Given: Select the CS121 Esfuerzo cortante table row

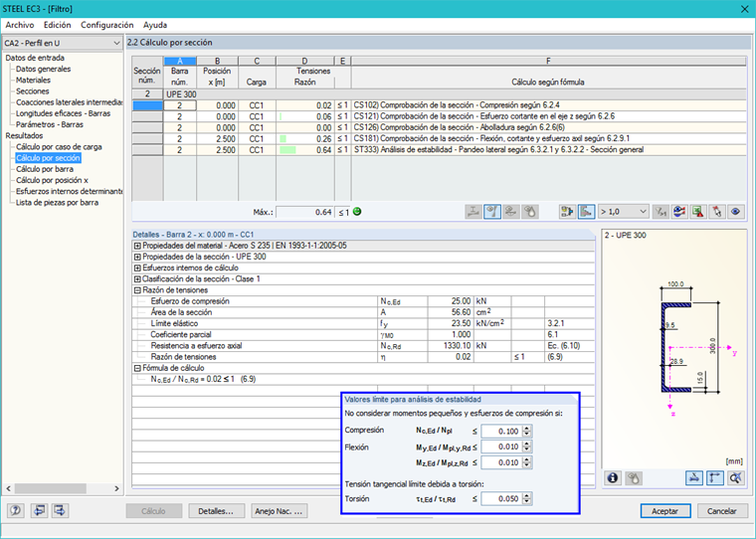Looking at the screenshot, I should tap(439, 116).
